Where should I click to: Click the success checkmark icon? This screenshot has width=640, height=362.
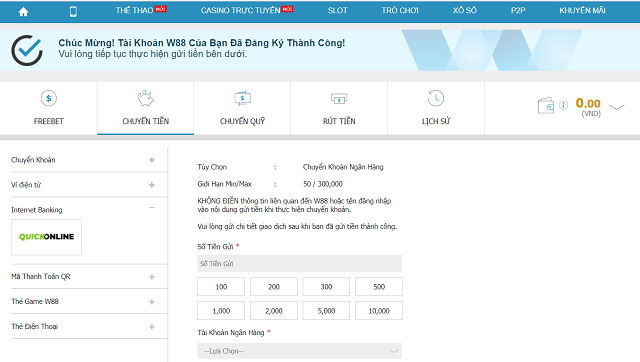tap(27, 50)
